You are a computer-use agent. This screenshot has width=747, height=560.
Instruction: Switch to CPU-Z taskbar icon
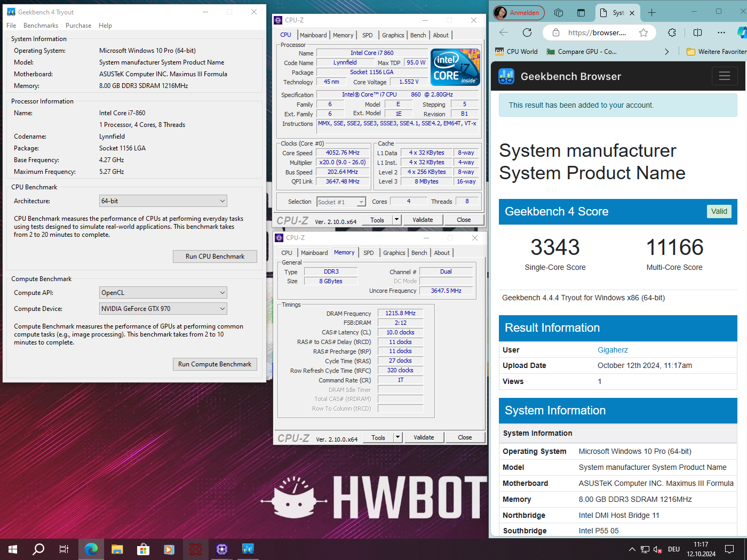(x=222, y=549)
